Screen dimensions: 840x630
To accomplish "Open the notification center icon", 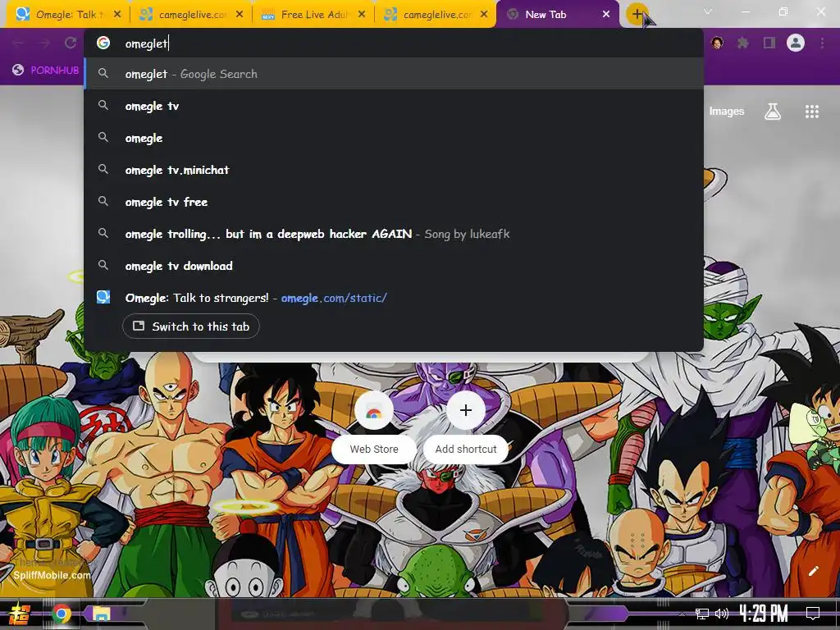I will (x=813, y=614).
